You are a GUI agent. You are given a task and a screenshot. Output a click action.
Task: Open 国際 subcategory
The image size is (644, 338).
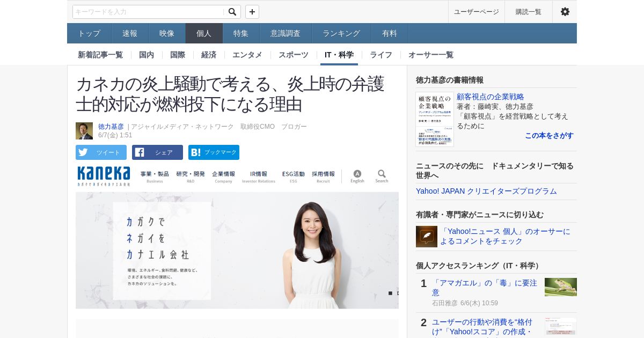point(178,55)
